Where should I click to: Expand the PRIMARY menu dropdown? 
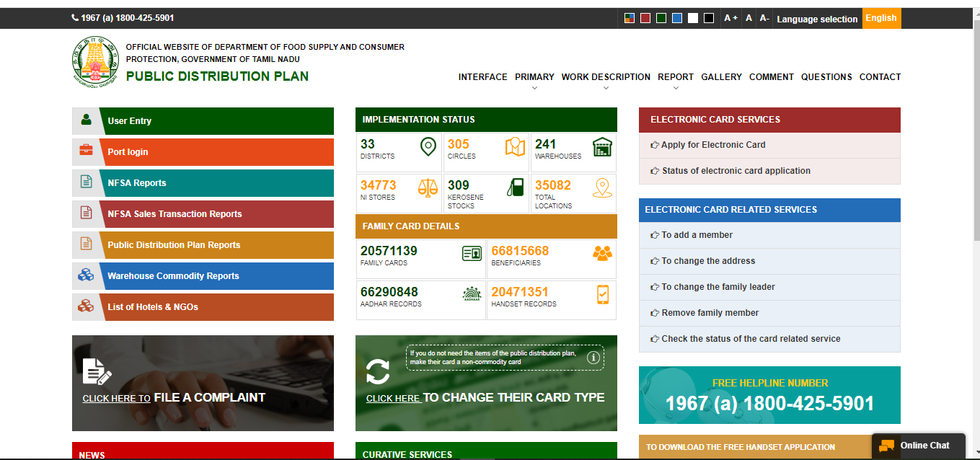point(534,77)
